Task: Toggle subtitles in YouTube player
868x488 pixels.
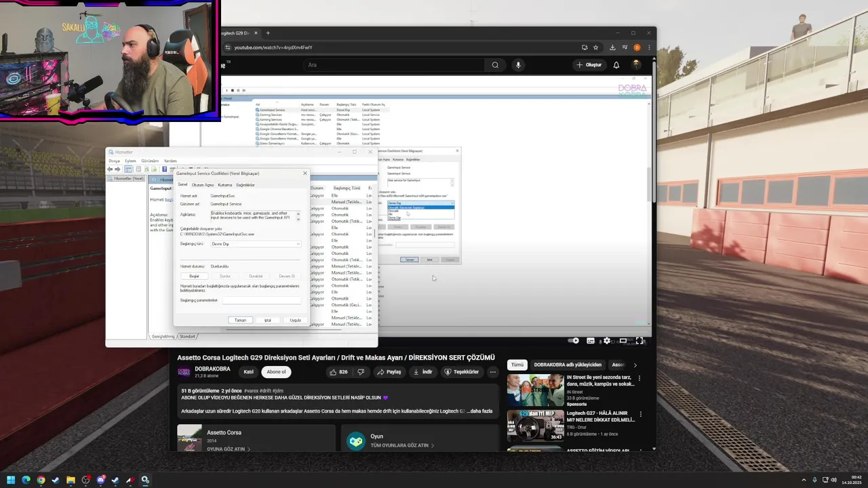Action: [591, 341]
